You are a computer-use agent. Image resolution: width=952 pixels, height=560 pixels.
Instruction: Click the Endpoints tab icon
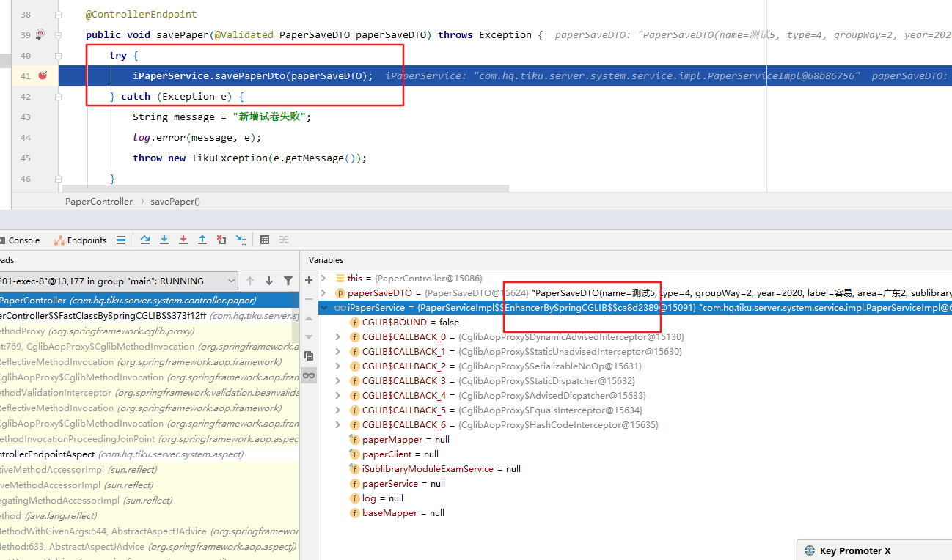point(59,240)
